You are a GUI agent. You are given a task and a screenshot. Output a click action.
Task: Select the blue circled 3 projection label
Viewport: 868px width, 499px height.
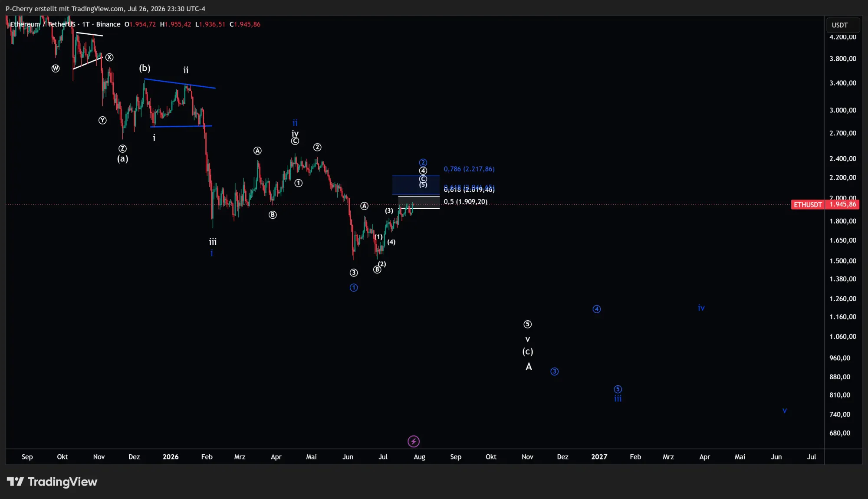(x=554, y=371)
